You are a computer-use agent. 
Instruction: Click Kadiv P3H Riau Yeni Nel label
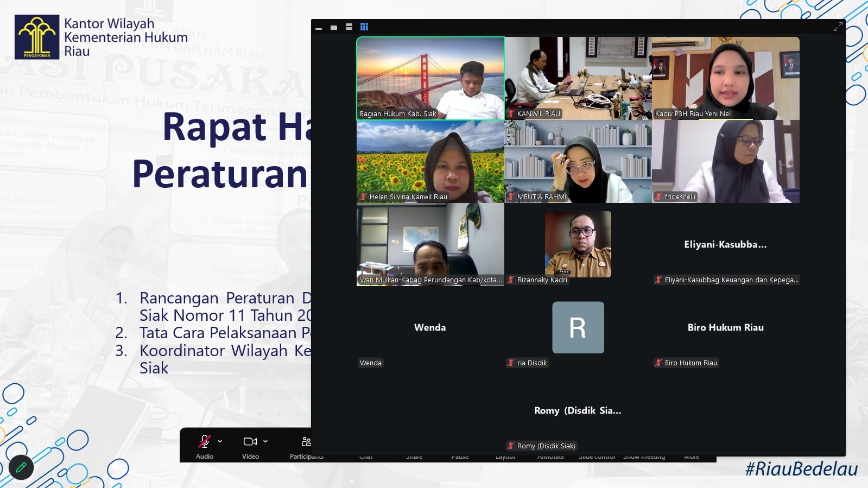[693, 114]
